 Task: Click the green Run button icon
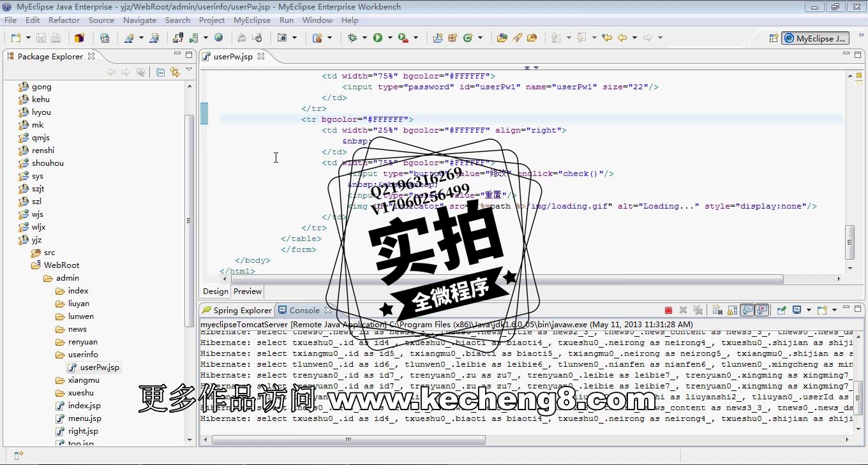tap(378, 38)
